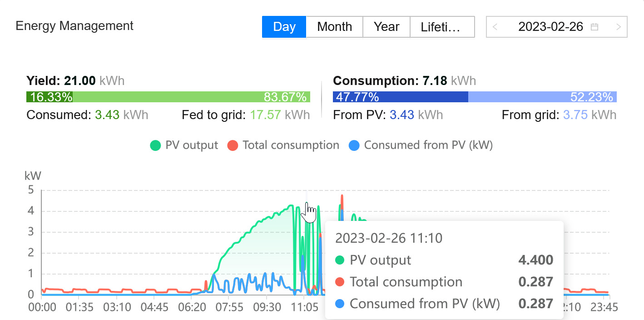Click the dark green 16.33% consumed bar
This screenshot has width=644, height=320.
pyautogui.click(x=50, y=97)
